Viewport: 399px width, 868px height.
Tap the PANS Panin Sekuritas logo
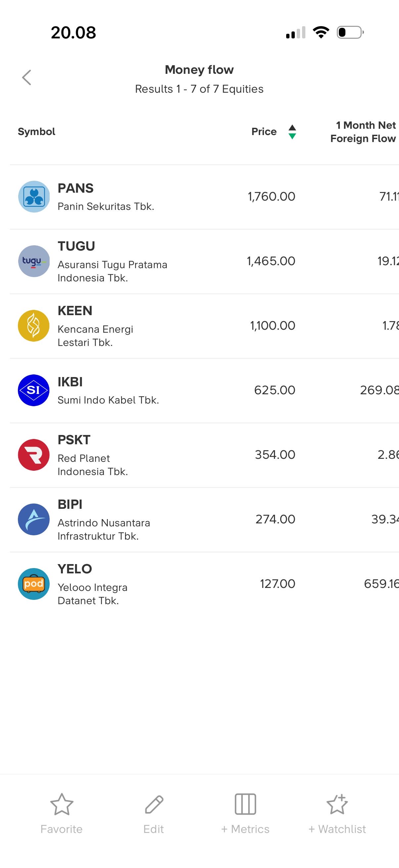[34, 196]
